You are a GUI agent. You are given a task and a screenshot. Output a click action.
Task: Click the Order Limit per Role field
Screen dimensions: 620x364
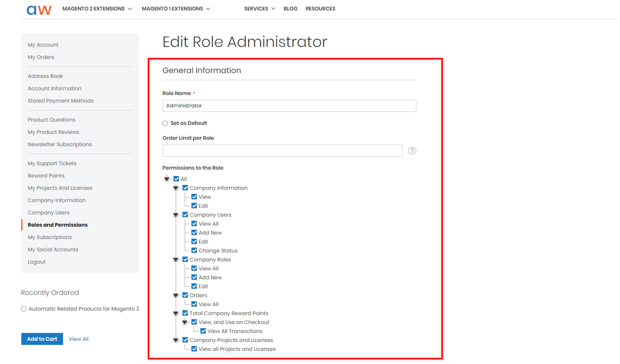(x=283, y=151)
